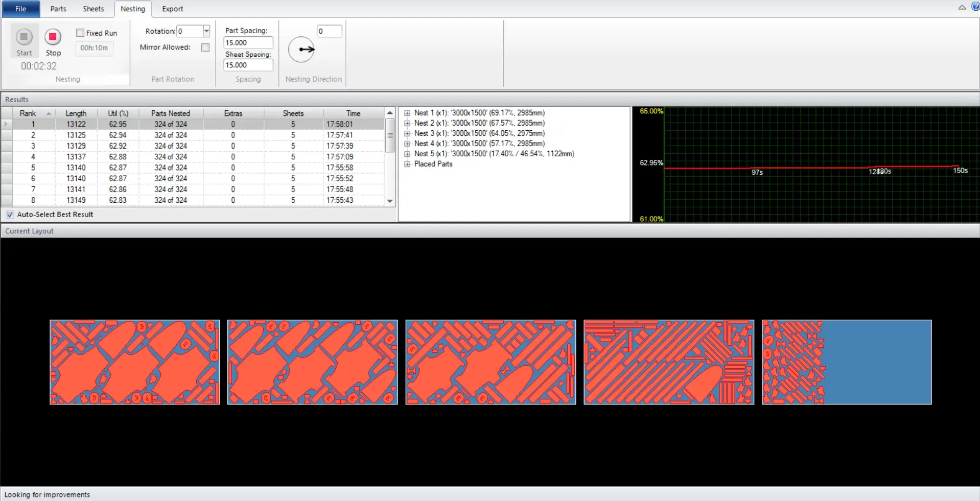Click the nesting direction angle field
980x501 pixels.
(329, 31)
